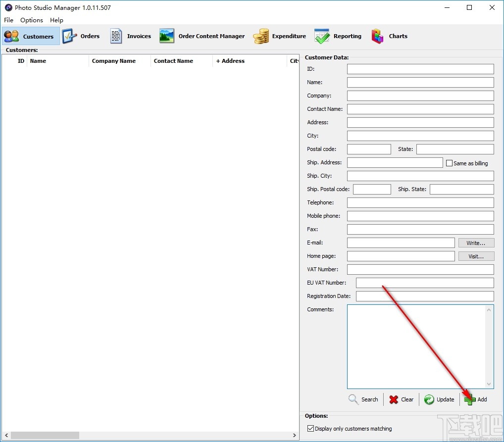Click the comments scroll up arrow
The image size is (504, 442).
tap(489, 310)
